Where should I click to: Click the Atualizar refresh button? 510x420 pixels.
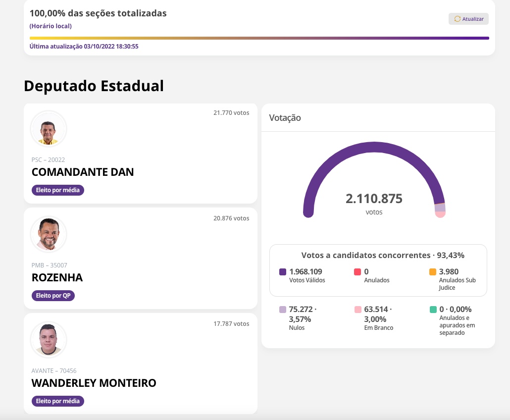click(x=468, y=19)
